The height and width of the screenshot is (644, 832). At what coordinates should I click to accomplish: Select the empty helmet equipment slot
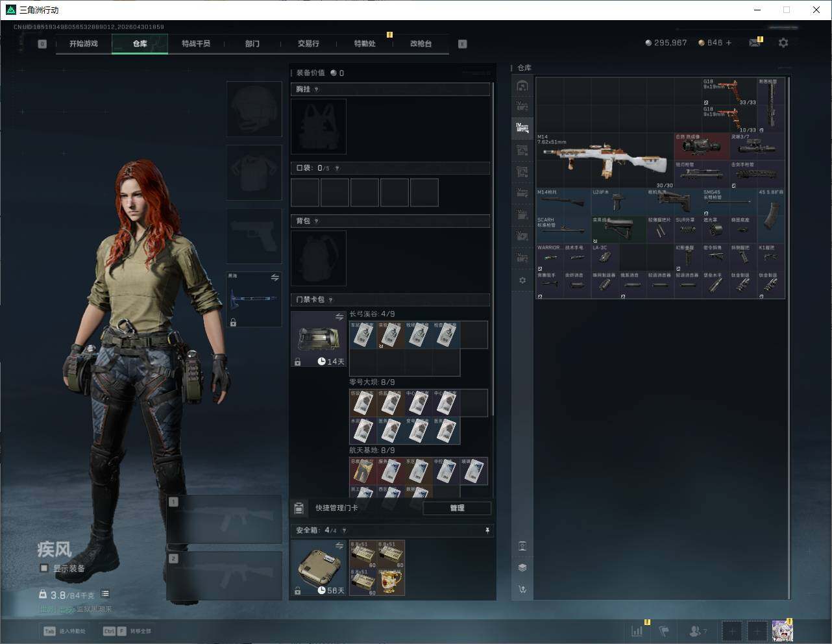click(254, 108)
